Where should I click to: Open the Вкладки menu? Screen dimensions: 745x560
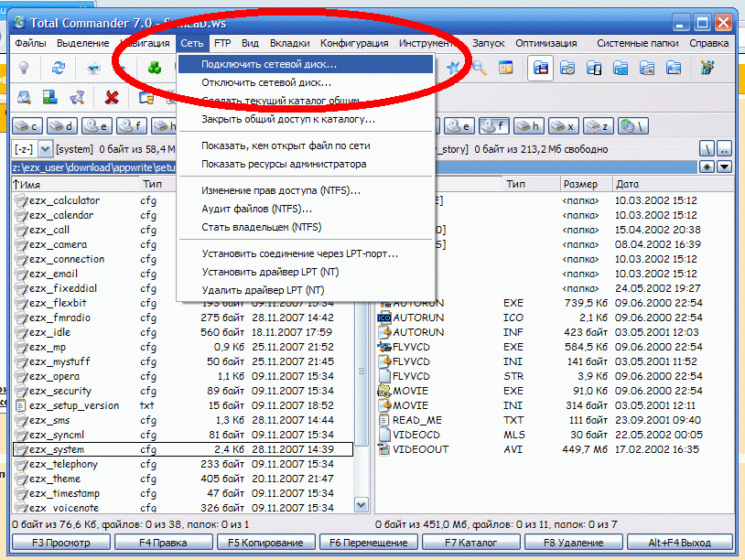(290, 43)
